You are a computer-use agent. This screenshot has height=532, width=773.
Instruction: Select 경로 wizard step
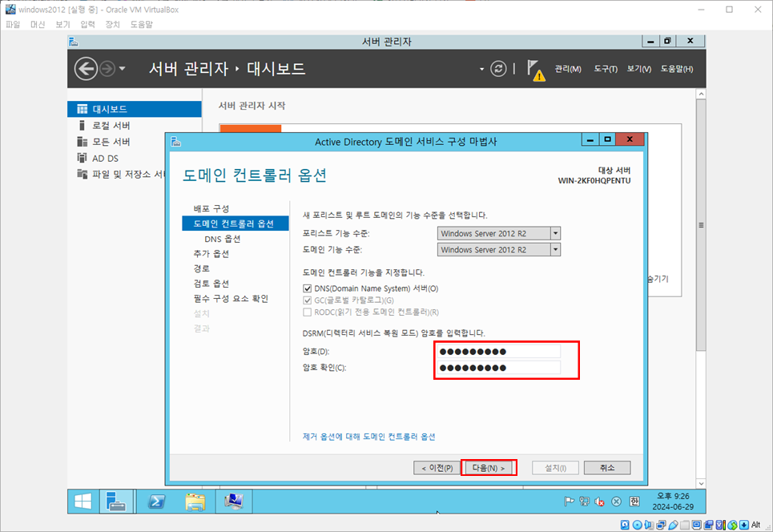tap(202, 268)
